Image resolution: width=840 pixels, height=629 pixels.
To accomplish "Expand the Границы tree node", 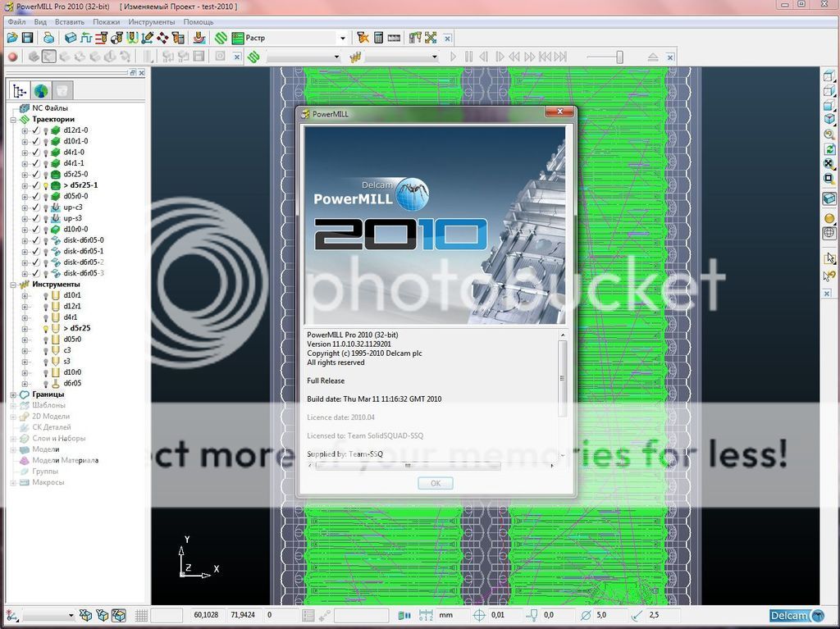I will click(13, 394).
